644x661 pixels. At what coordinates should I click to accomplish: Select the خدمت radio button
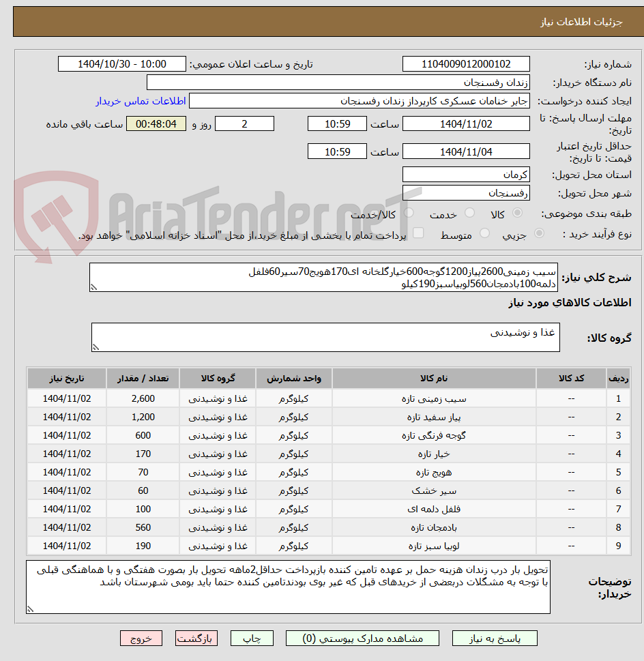(x=469, y=214)
